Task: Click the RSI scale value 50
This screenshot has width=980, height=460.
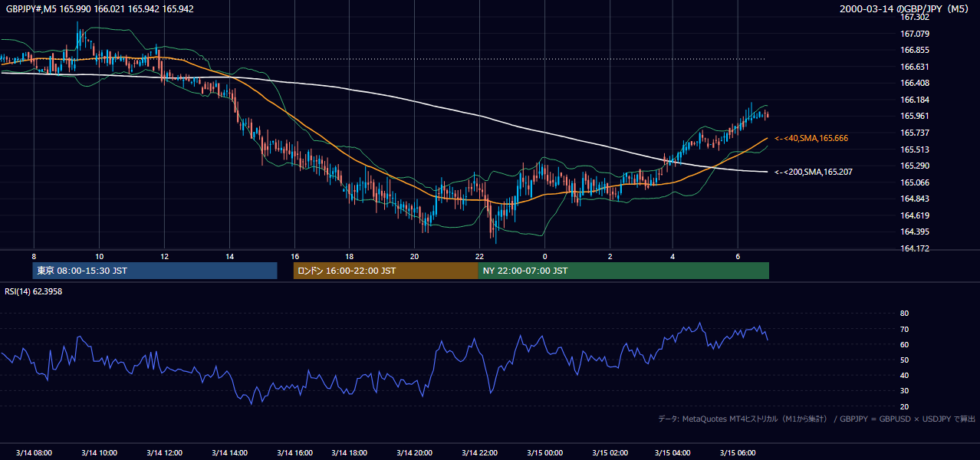Action: (x=904, y=360)
